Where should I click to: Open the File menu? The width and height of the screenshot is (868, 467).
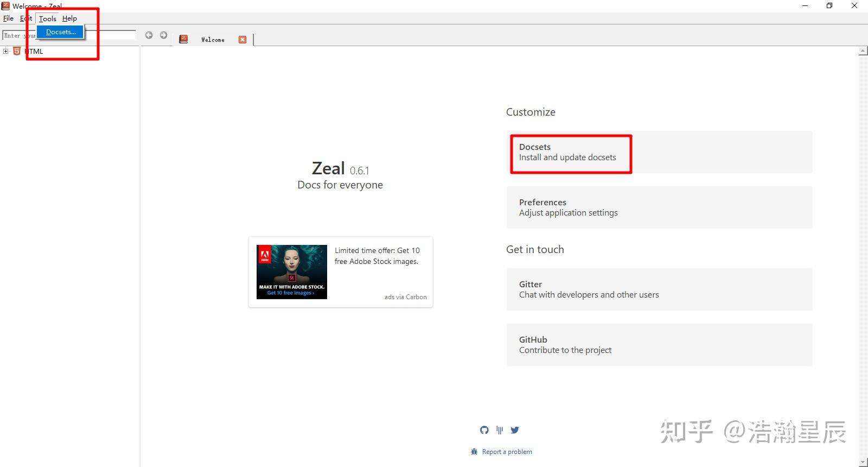[8, 18]
